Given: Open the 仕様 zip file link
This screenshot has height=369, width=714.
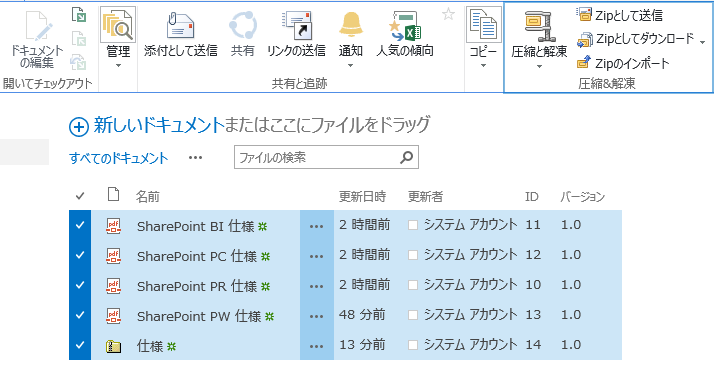Looking at the screenshot, I should (x=150, y=346).
